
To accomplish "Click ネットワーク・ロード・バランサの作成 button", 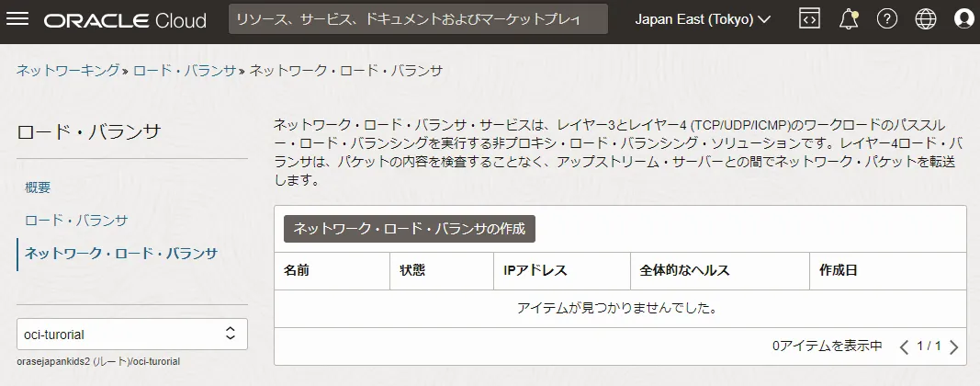I will [410, 229].
